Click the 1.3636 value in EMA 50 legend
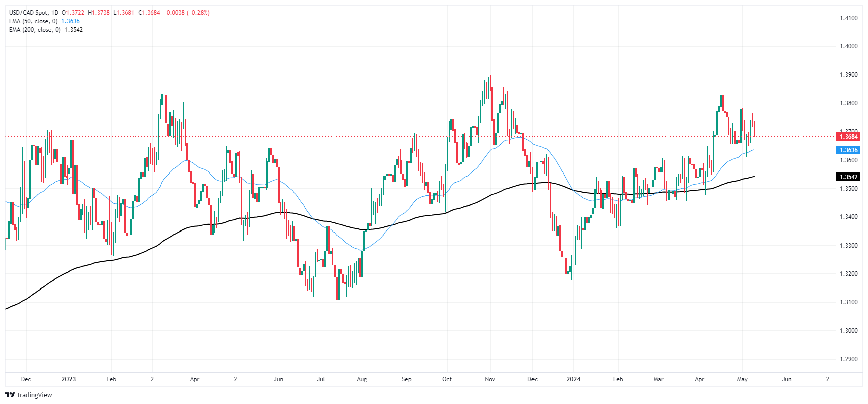868x404 pixels. [71, 21]
